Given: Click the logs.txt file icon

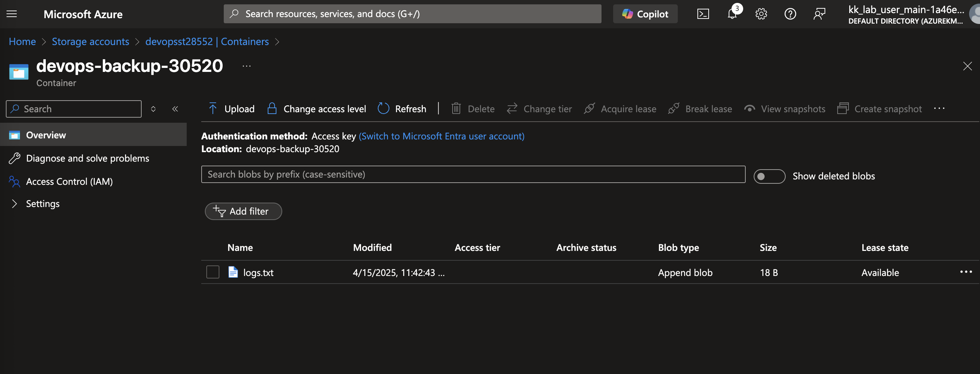Looking at the screenshot, I should pyautogui.click(x=233, y=272).
